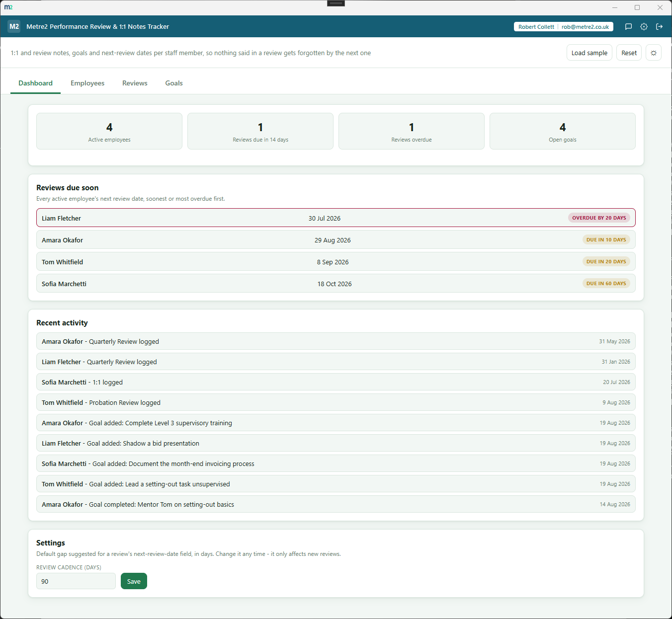Click the Reset button
This screenshot has width=672, height=619.
click(629, 53)
